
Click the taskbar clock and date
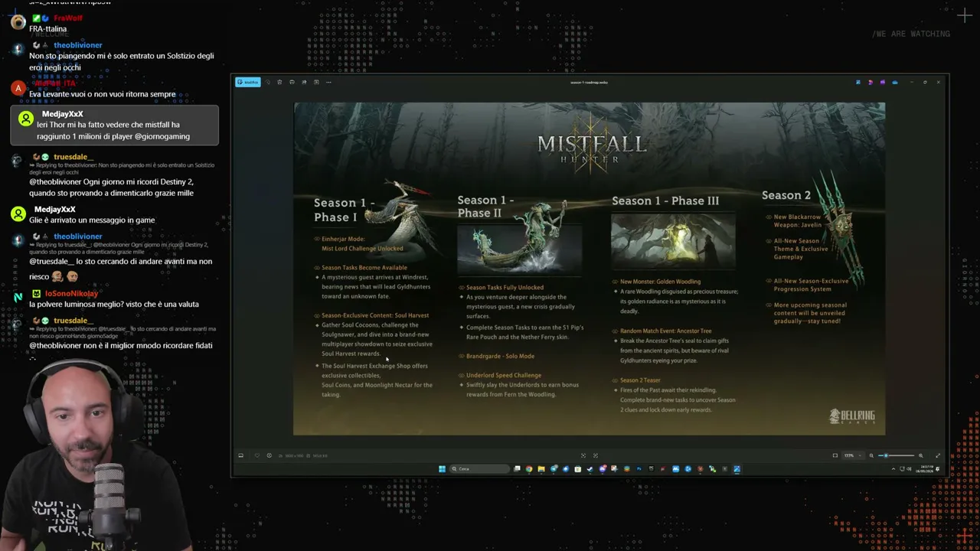923,469
